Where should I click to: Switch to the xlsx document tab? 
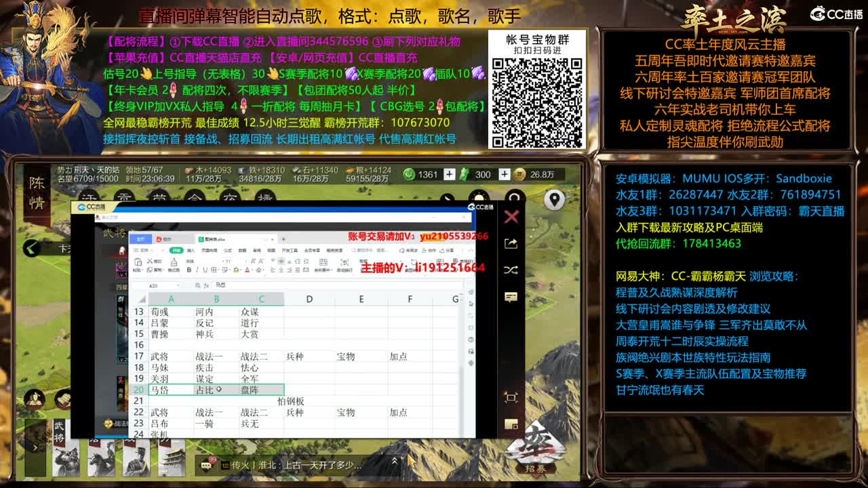tap(235, 239)
